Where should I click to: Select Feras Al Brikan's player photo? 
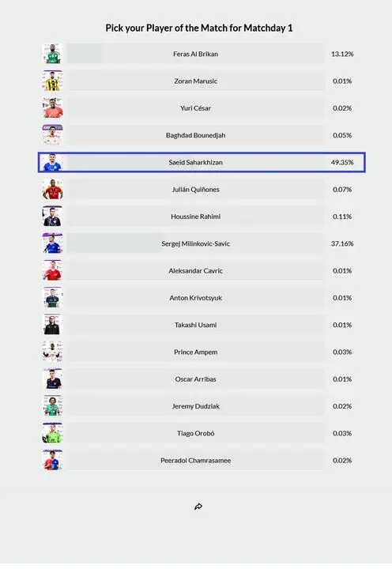click(53, 54)
